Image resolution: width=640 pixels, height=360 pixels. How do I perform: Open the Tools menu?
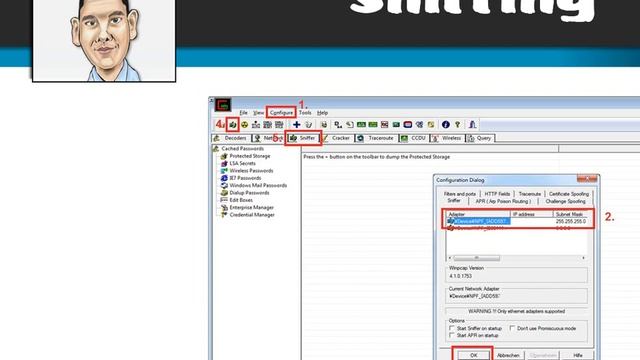tap(305, 113)
